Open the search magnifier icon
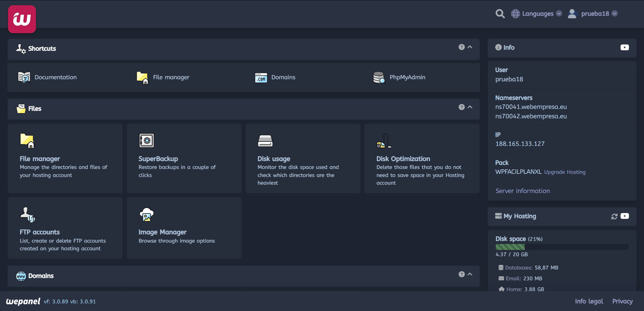The width and height of the screenshot is (644, 311). [500, 14]
